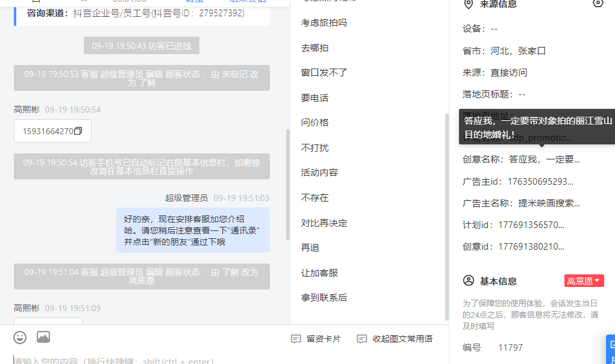615x364 pixels.
Task: Click the quick phrases list scrollbar
Action: point(446,217)
